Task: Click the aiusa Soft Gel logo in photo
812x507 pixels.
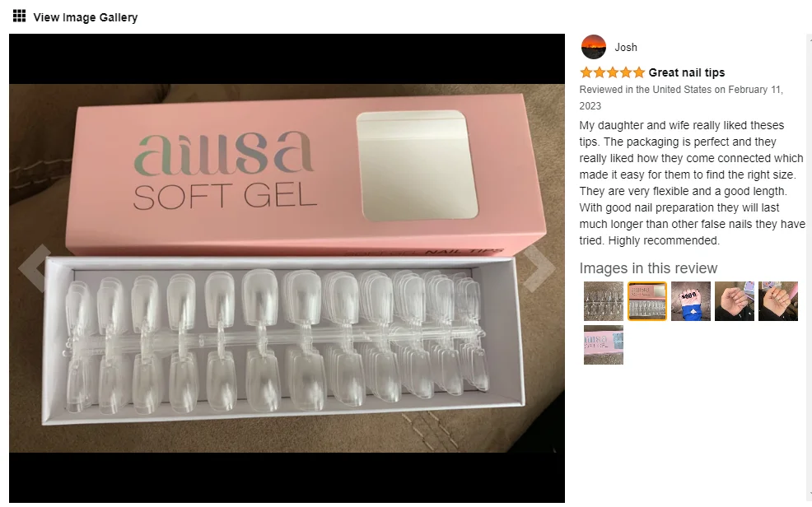Action: click(224, 171)
